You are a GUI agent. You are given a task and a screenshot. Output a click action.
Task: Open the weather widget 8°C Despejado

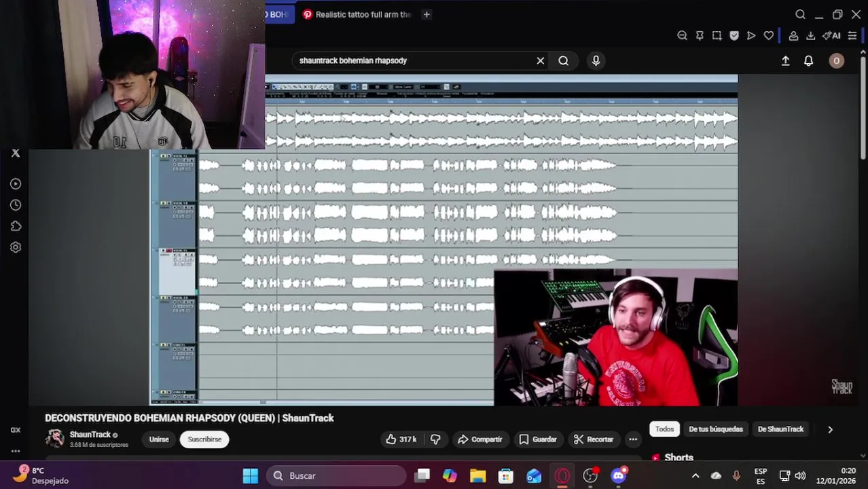coord(41,476)
